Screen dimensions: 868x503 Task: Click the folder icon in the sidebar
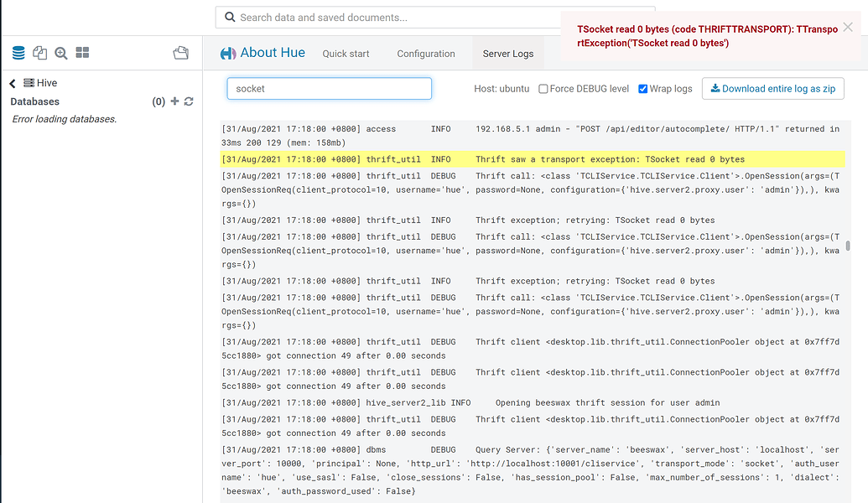tap(180, 52)
